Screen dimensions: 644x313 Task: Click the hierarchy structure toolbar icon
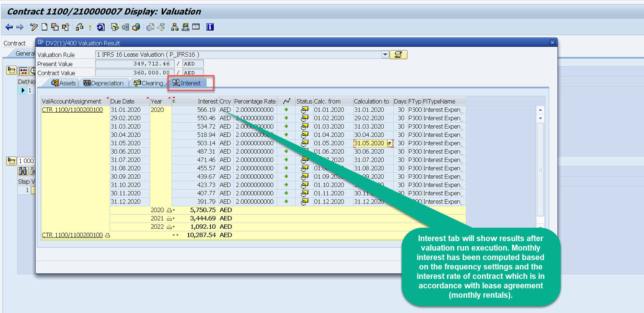pos(175,27)
